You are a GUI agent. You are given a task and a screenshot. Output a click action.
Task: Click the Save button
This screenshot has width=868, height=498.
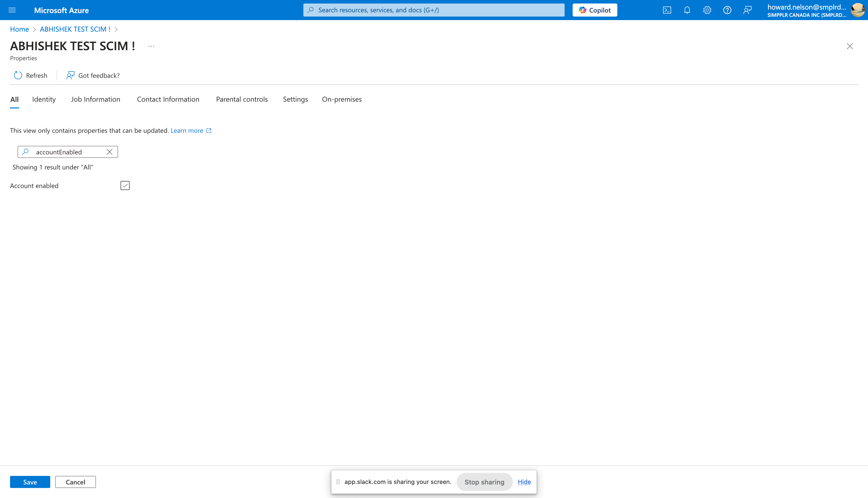click(30, 482)
